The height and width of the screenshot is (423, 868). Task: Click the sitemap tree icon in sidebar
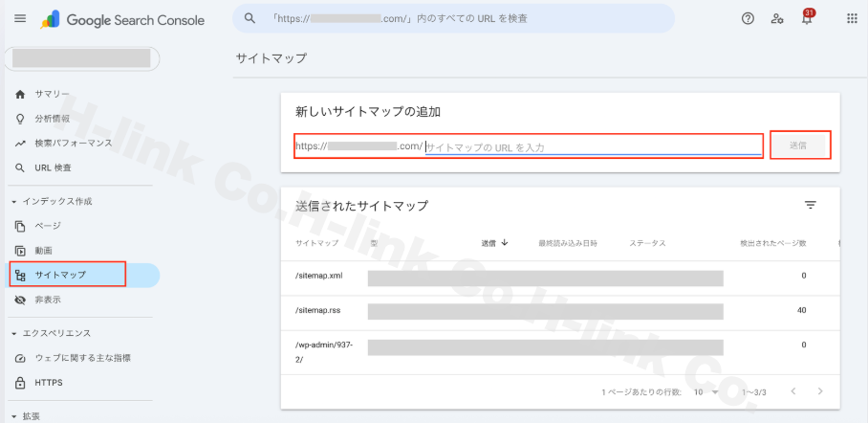coord(20,275)
